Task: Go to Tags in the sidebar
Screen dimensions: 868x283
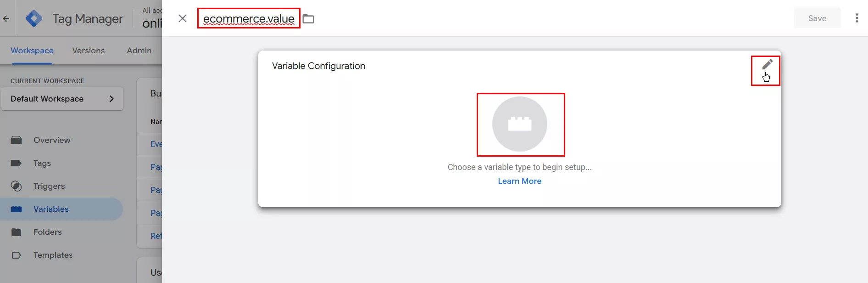Action: click(x=42, y=163)
